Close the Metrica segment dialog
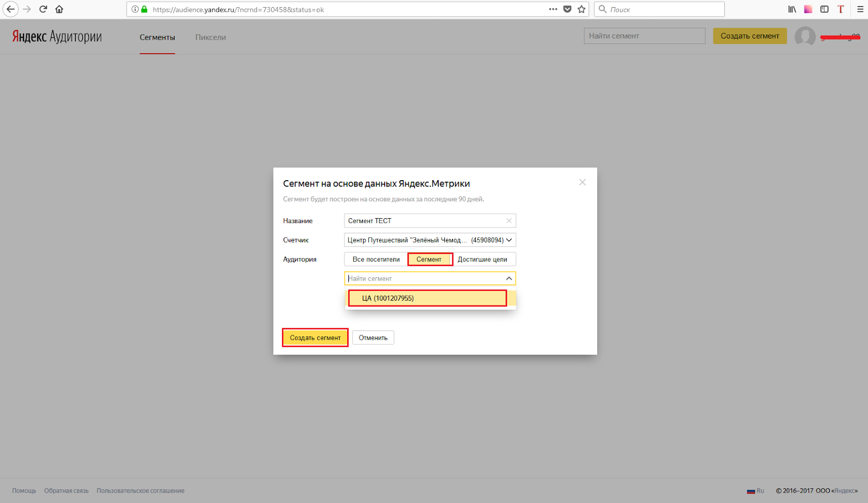 point(582,182)
